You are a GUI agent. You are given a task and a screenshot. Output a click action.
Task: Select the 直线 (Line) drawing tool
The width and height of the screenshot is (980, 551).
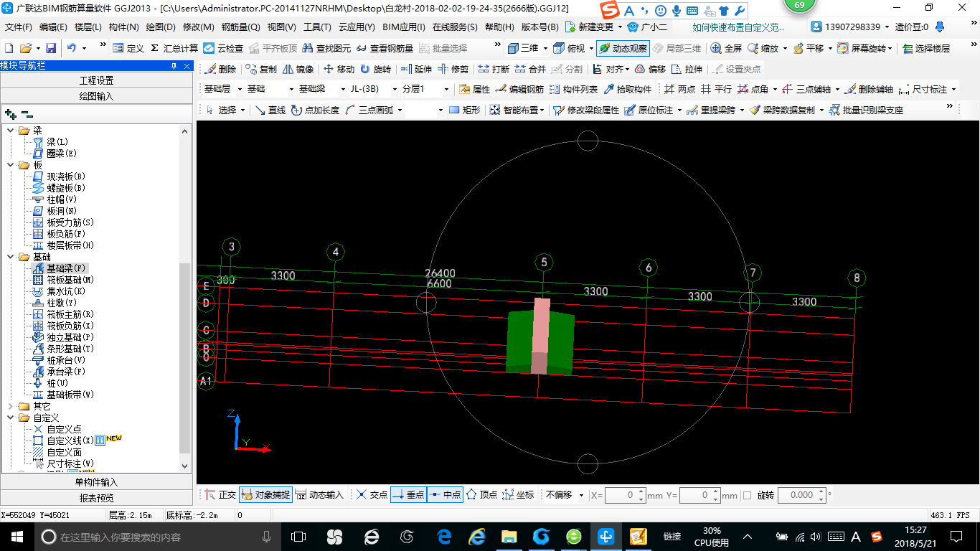point(270,110)
